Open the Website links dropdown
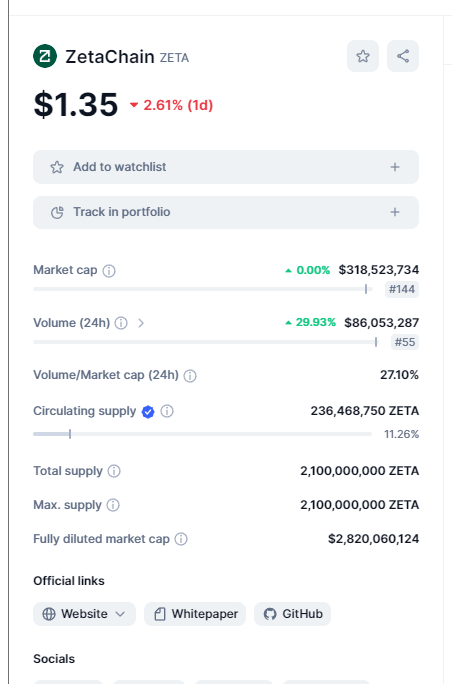 (84, 614)
